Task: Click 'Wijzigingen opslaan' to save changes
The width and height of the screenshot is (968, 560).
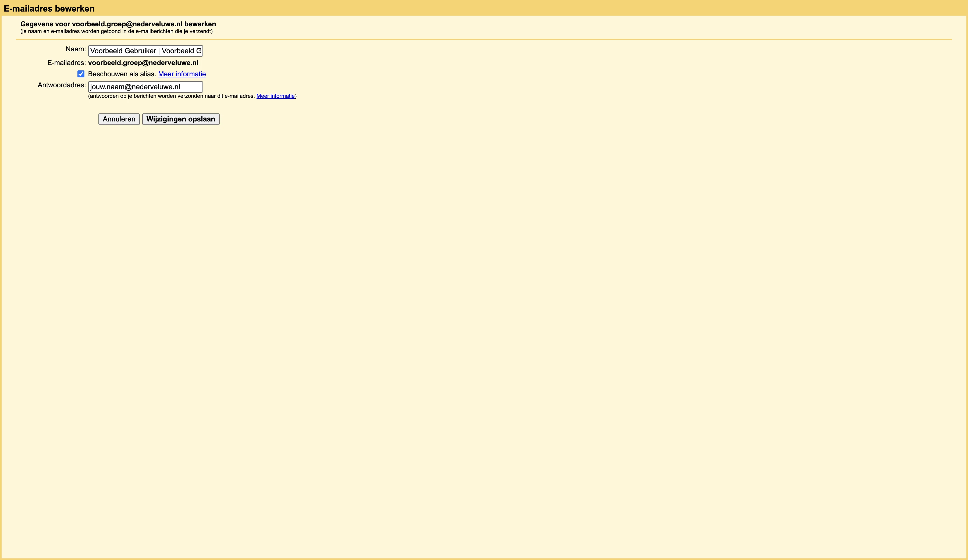Action: click(x=180, y=119)
